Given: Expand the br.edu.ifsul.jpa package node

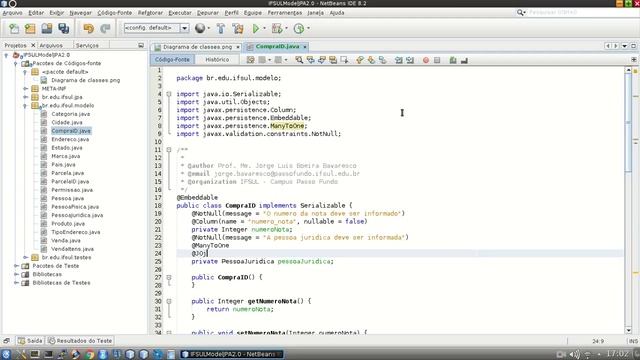Looking at the screenshot, I should (25, 97).
